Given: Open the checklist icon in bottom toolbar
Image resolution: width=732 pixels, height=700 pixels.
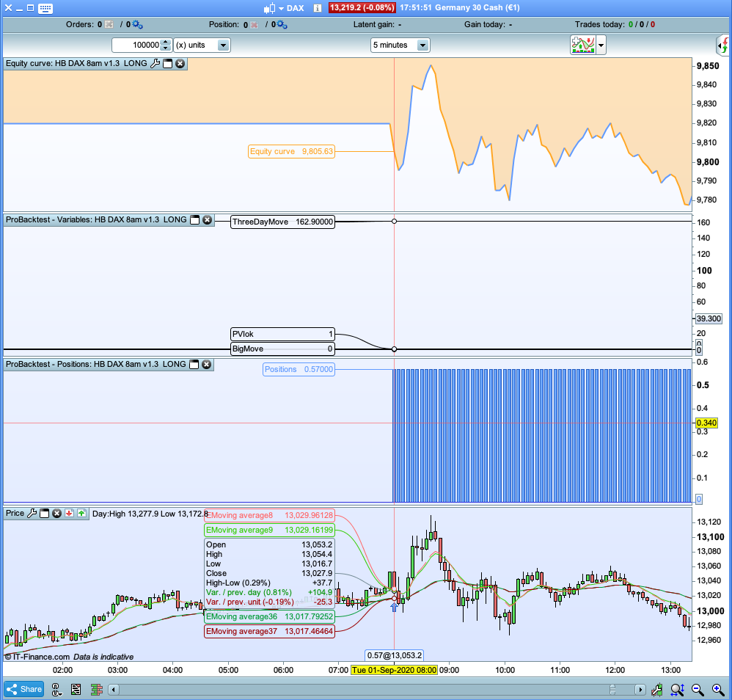Looking at the screenshot, I should [76, 689].
